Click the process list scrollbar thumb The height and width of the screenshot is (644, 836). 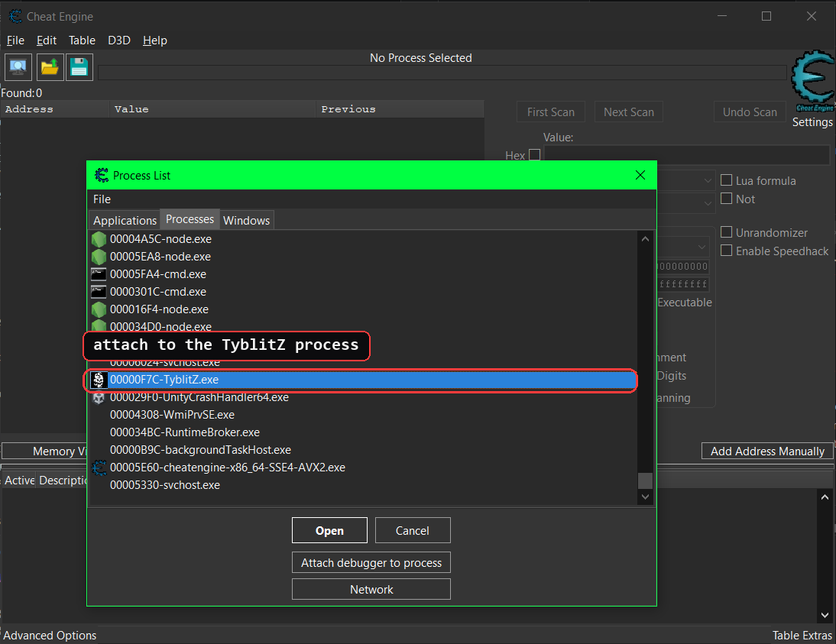pyautogui.click(x=645, y=481)
